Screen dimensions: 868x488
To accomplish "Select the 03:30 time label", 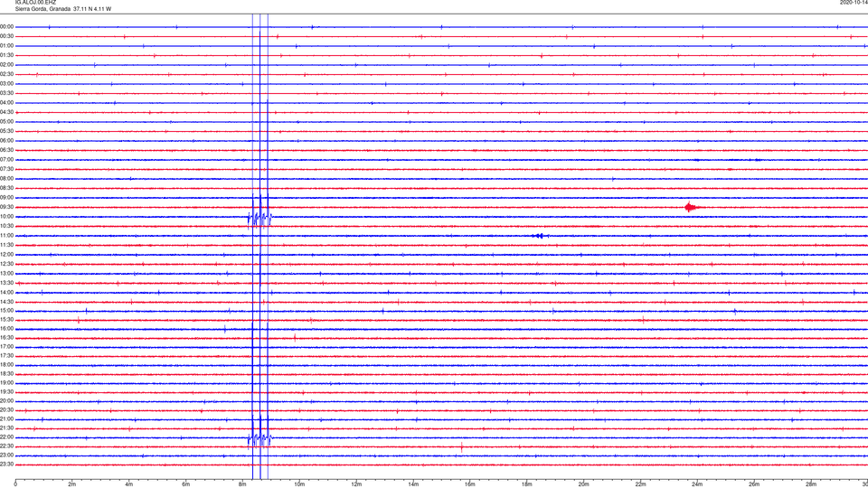I will [x=7, y=93].
